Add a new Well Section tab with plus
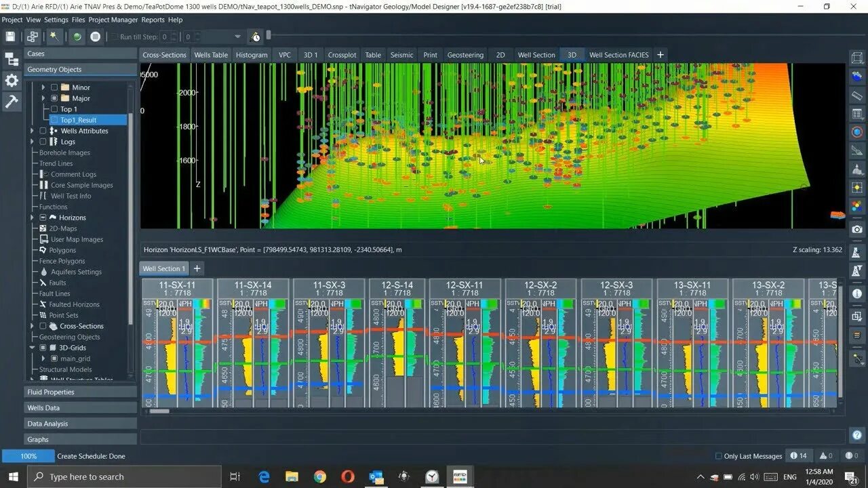This screenshot has height=488, width=868. pyautogui.click(x=197, y=268)
